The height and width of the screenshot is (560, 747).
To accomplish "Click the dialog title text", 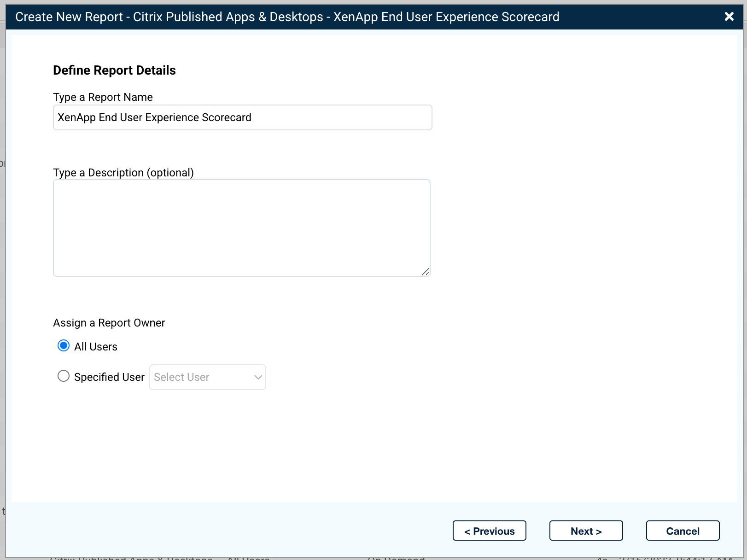I will click(x=287, y=17).
